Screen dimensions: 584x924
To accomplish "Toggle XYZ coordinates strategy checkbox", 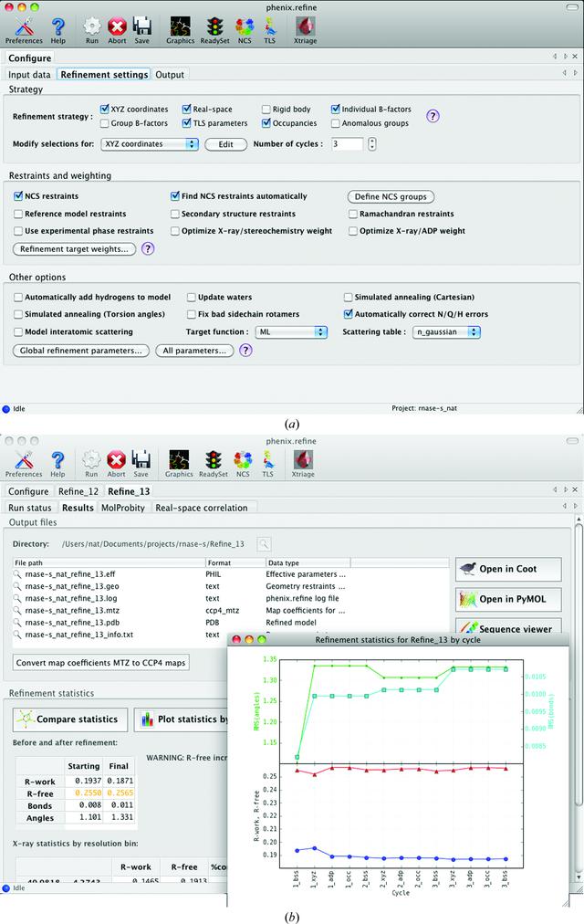I will pos(104,109).
